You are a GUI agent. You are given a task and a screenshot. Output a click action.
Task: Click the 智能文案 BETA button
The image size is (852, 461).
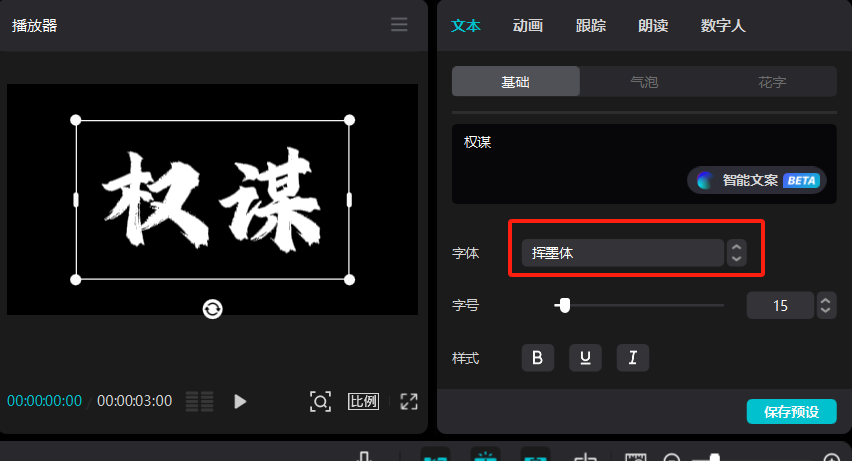point(757,180)
